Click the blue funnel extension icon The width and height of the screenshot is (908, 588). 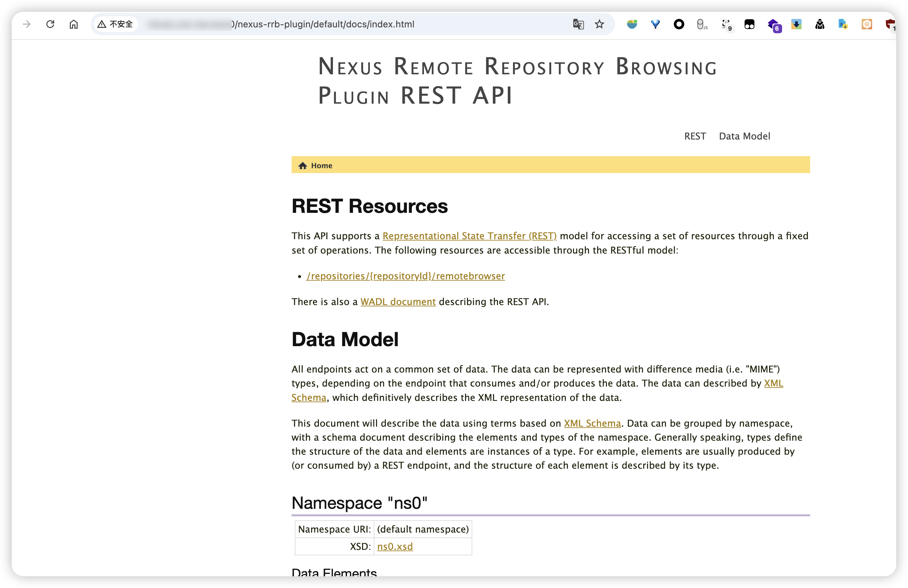coord(656,24)
